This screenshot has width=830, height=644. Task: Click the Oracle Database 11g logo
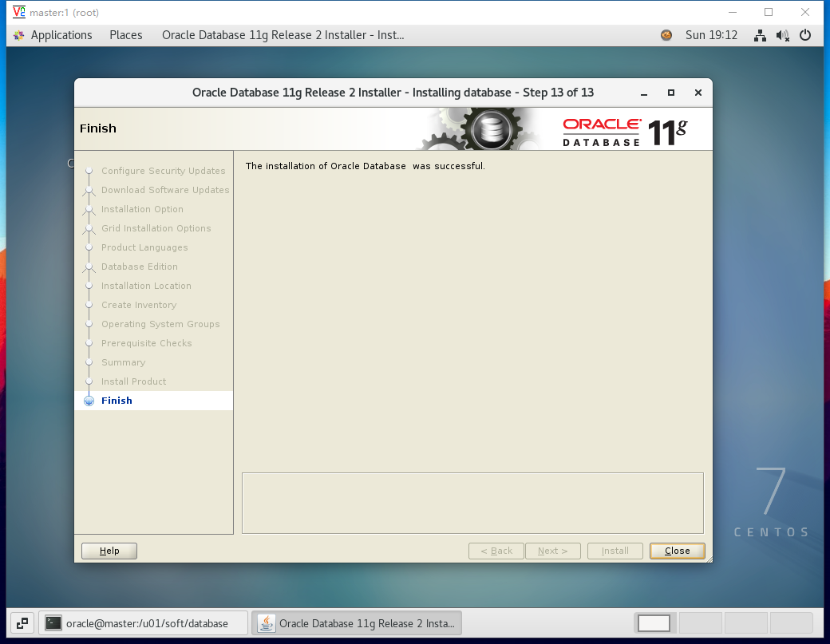(x=625, y=132)
